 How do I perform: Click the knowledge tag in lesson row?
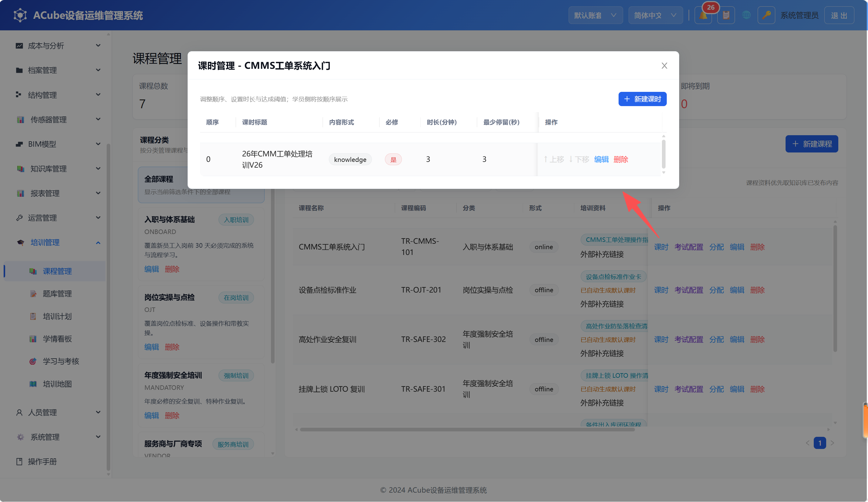(x=350, y=159)
